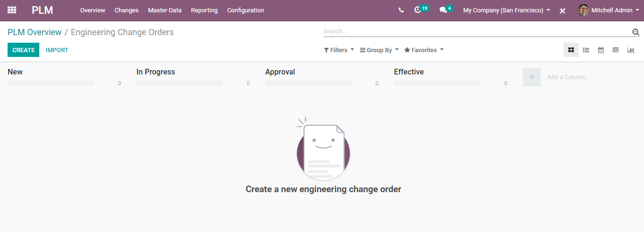Switch to kanban view icon
Image resolution: width=644 pixels, height=232 pixels.
pos(571,50)
